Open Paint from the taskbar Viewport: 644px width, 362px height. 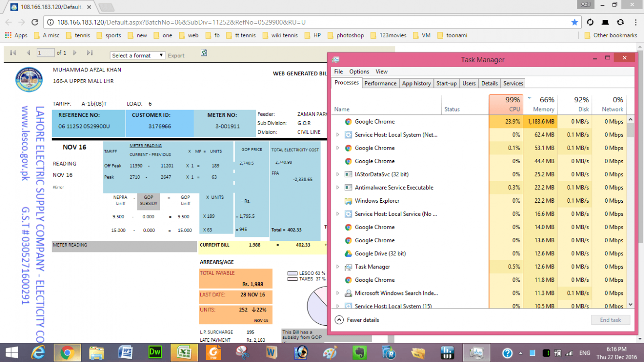pyautogui.click(x=330, y=353)
